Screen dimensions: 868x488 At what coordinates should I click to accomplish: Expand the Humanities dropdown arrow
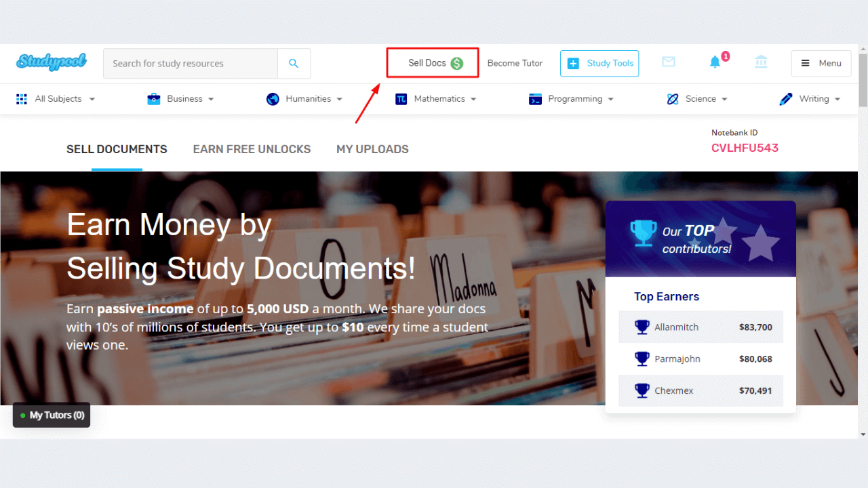click(x=339, y=100)
